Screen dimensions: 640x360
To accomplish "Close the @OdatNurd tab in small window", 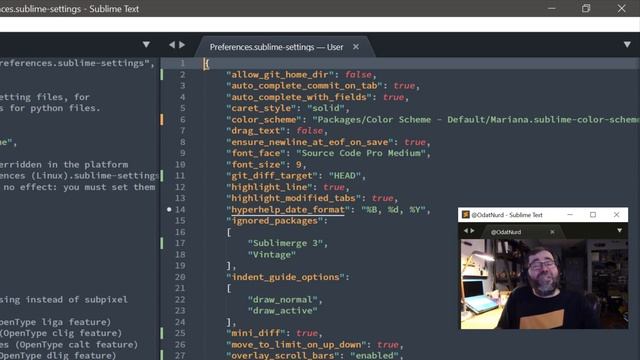I will [x=552, y=232].
